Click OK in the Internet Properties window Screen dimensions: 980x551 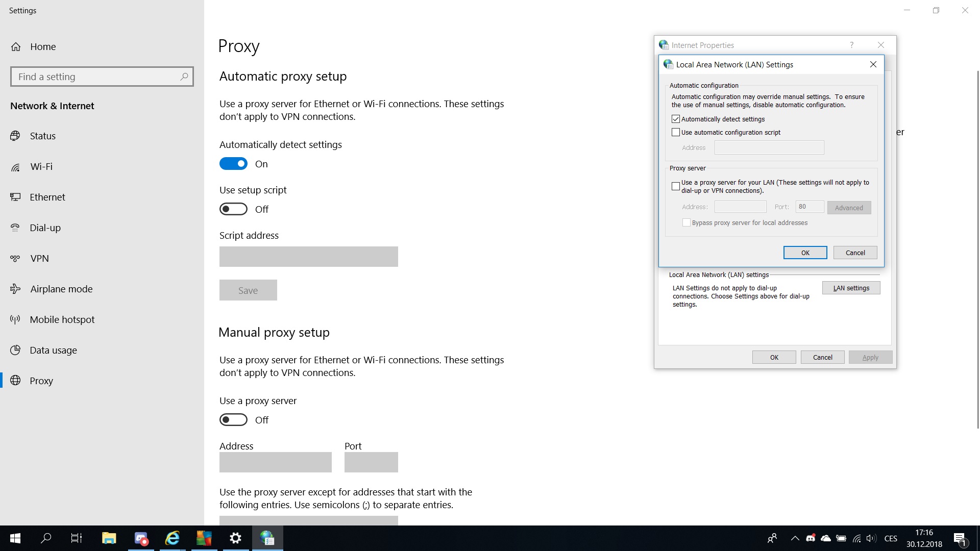click(774, 357)
